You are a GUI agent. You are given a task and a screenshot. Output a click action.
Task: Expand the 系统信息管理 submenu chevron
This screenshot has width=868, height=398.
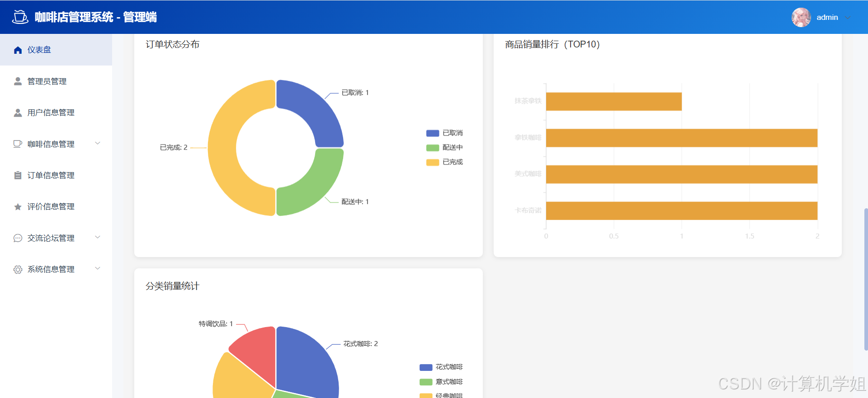coord(98,268)
